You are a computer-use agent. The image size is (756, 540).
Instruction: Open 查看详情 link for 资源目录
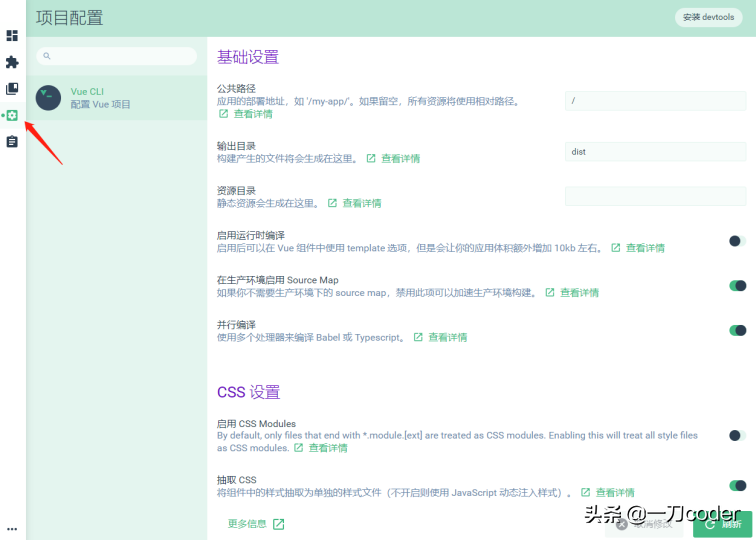(355, 203)
